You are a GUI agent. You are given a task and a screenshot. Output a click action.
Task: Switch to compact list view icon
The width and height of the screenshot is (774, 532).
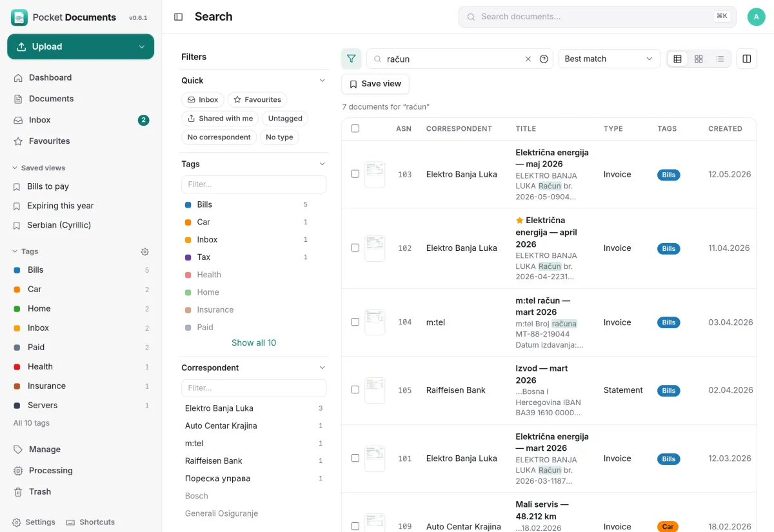(x=720, y=59)
